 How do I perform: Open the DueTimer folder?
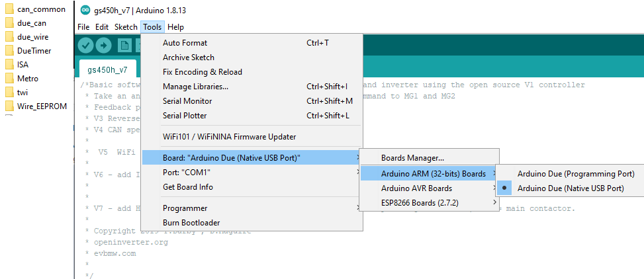point(34,51)
